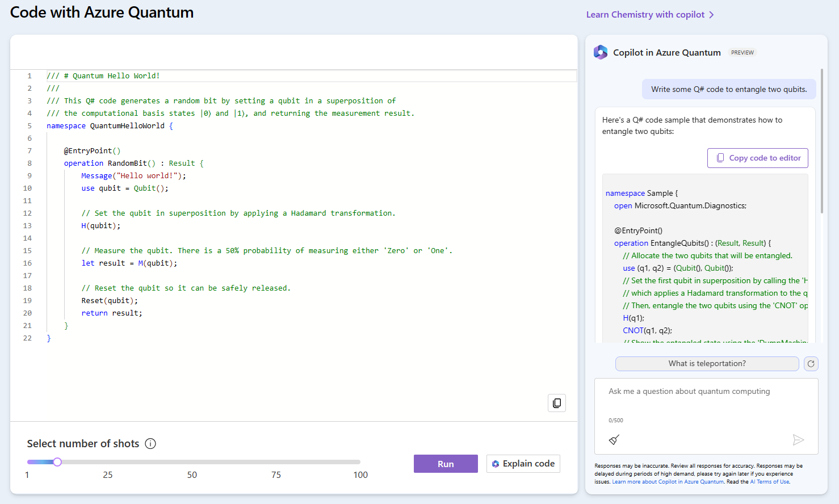Open Learn more about Copilot link

668,482
